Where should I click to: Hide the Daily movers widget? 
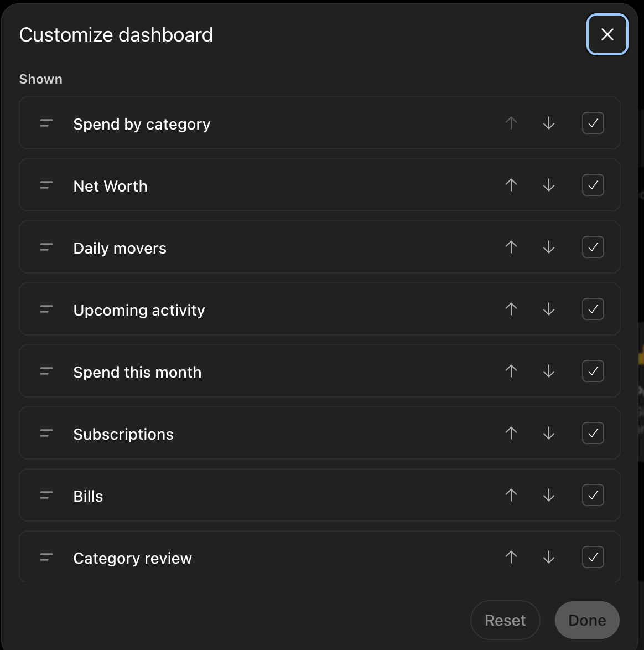593,247
